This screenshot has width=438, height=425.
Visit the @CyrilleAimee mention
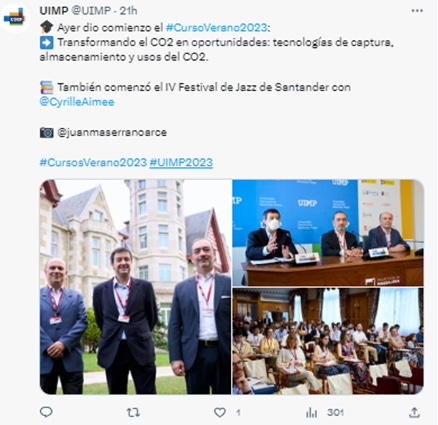tap(77, 102)
